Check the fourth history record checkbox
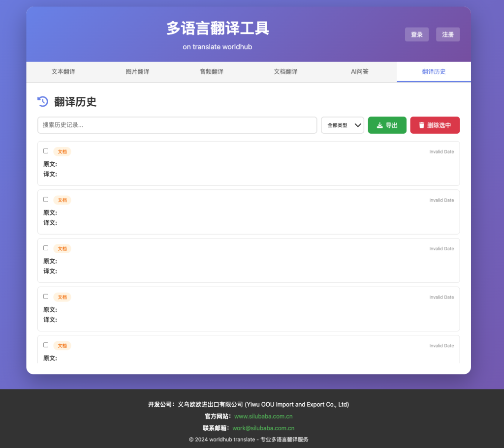 pos(46,297)
